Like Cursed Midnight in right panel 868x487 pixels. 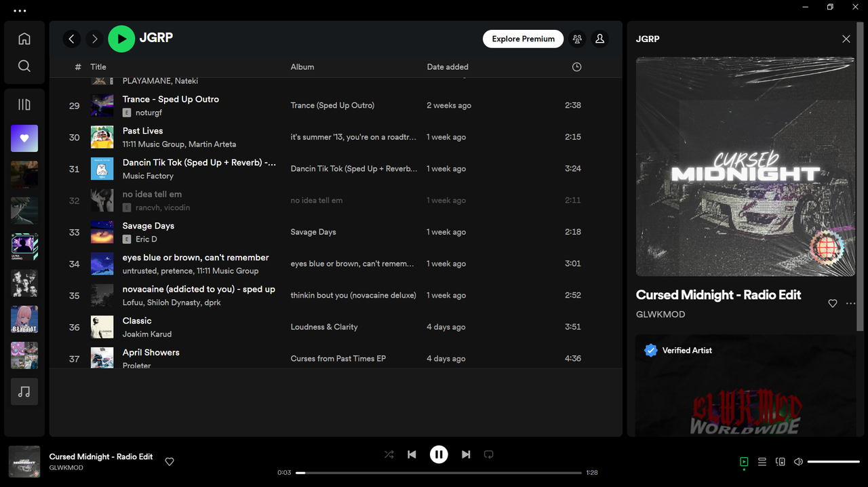click(833, 303)
